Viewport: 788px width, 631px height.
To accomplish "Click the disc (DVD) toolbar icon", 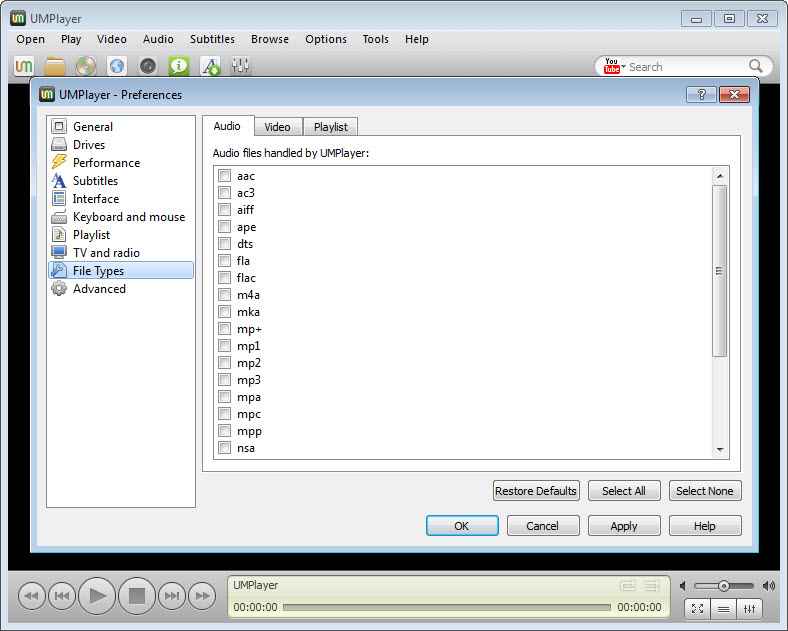I will pos(86,66).
